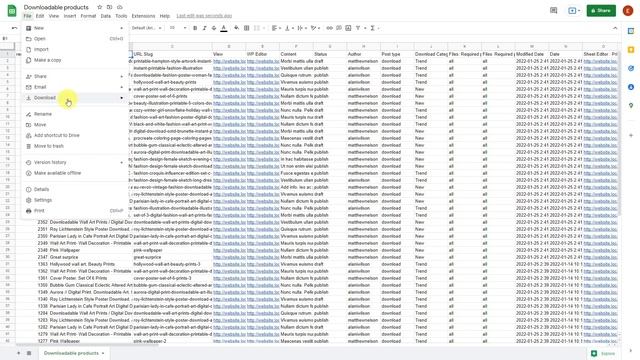640x360 pixels.
Task: Choose Import in the File menu
Action: point(74,49)
